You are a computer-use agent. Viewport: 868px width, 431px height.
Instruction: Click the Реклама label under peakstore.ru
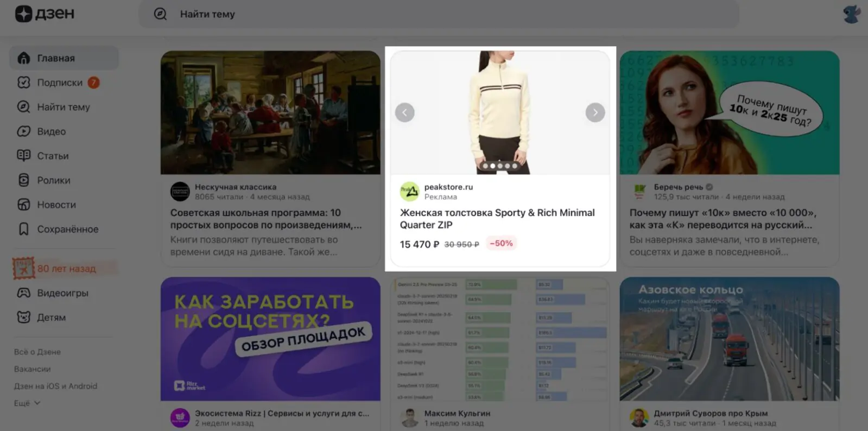pyautogui.click(x=440, y=197)
